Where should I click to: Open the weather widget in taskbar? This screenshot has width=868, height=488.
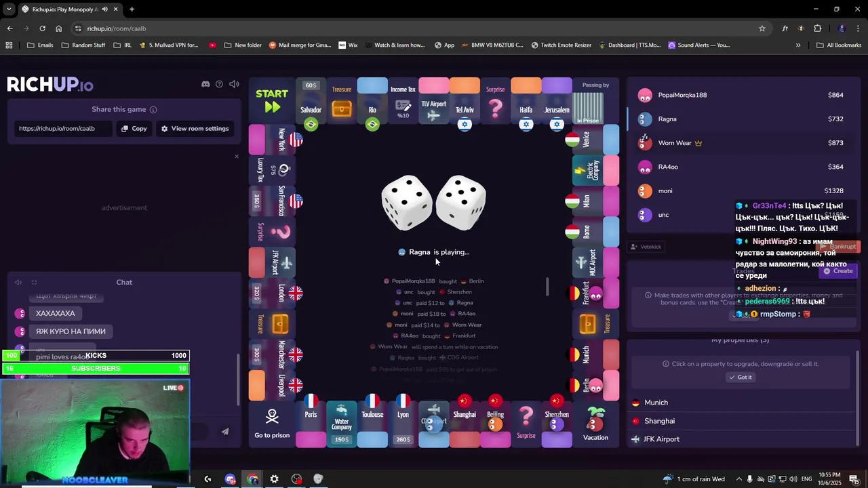[x=694, y=479]
